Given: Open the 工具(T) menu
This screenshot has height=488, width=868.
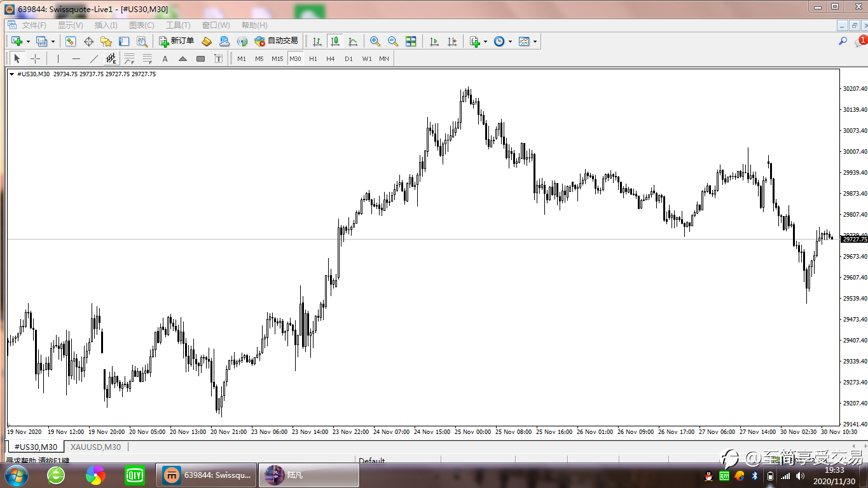Looking at the screenshot, I should point(178,25).
